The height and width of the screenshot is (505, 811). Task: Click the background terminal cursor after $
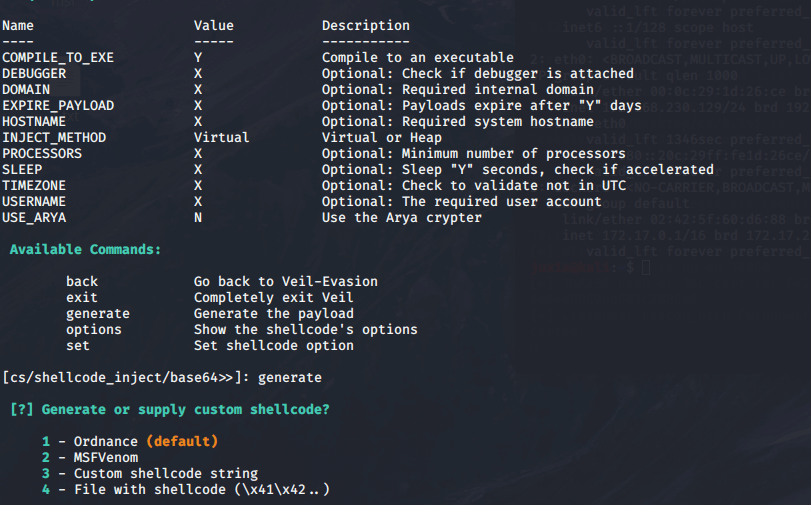tap(645, 268)
